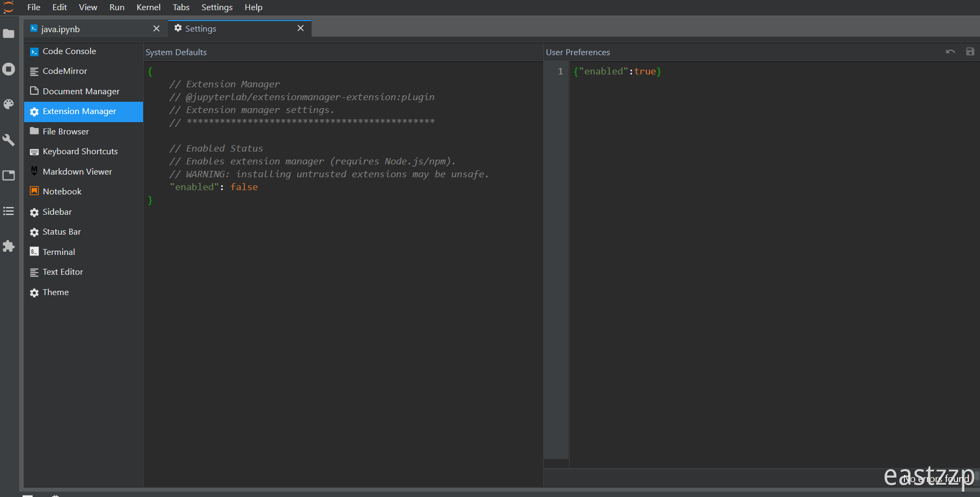
Task: Click the "// Enabled Status" comment line
Action: tap(216, 148)
